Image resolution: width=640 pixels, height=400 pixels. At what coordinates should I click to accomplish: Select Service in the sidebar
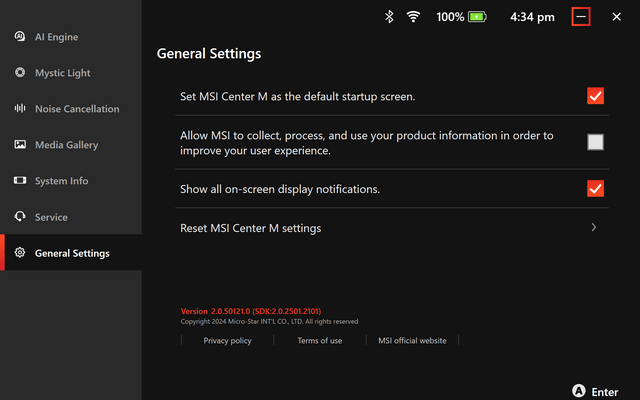point(71,217)
